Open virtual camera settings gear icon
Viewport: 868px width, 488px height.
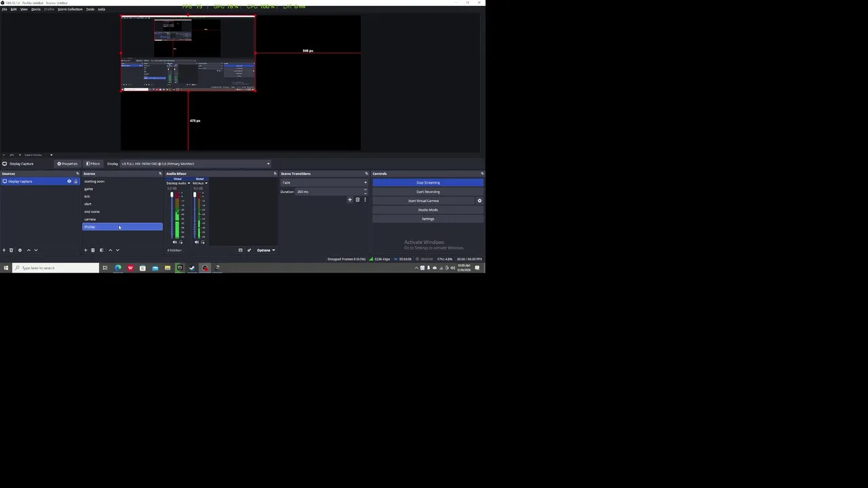pos(479,201)
